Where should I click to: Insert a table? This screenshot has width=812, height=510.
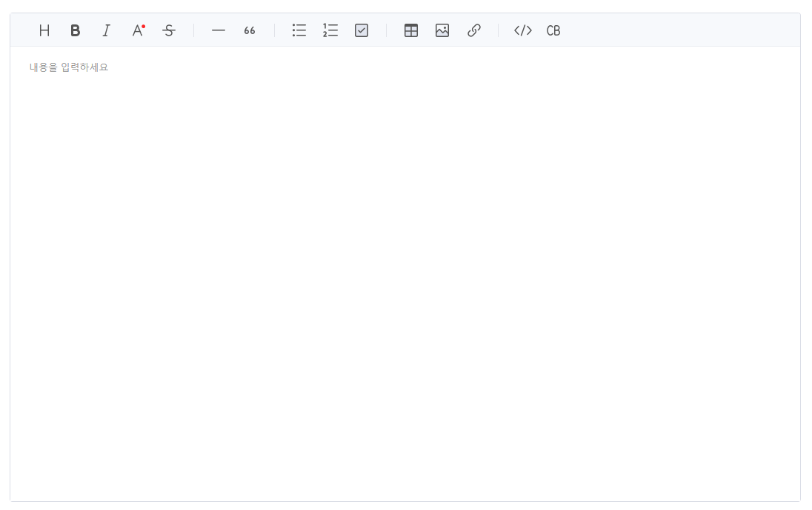[411, 30]
